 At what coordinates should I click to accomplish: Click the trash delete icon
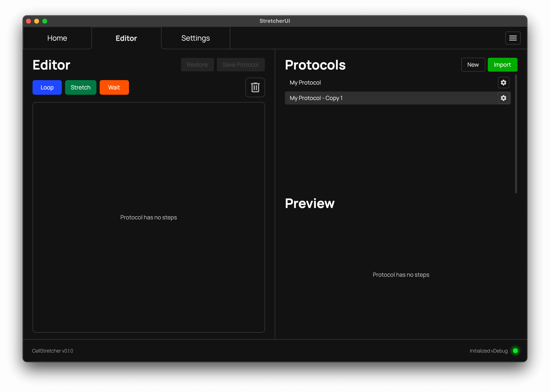click(255, 87)
